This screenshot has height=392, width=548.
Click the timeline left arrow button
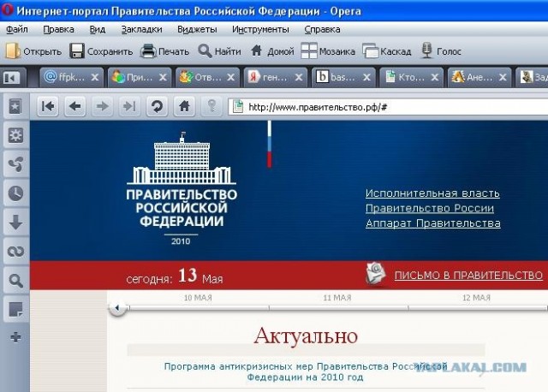[117, 308]
